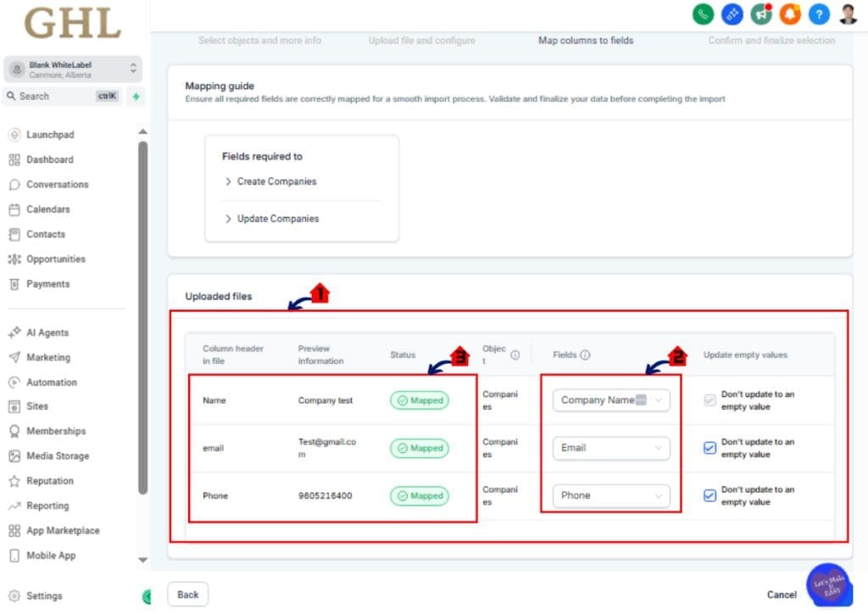Click the Back button
The width and height of the screenshot is (868, 615).
pos(186,595)
